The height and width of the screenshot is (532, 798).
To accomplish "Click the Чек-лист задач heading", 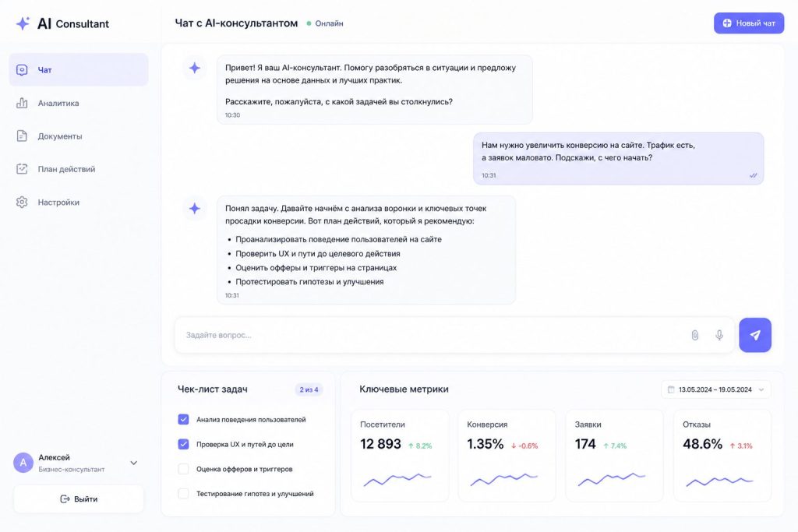I will (212, 389).
